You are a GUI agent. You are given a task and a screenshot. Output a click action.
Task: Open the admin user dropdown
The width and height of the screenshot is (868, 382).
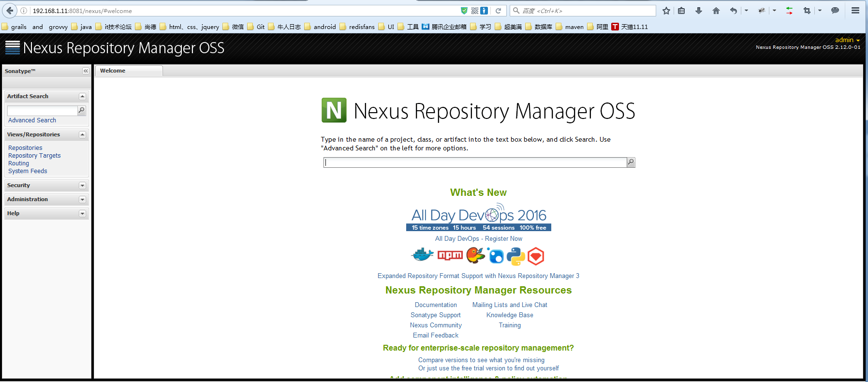pos(847,40)
